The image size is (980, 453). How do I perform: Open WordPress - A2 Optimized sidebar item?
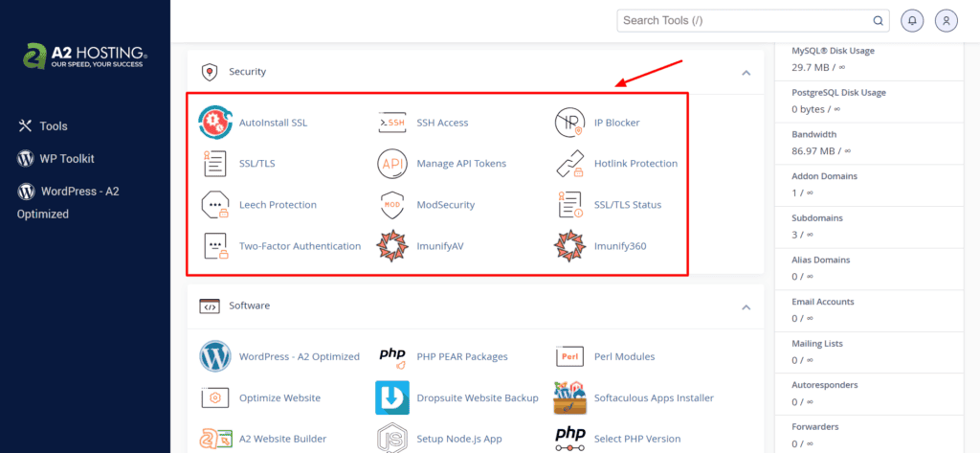68,202
